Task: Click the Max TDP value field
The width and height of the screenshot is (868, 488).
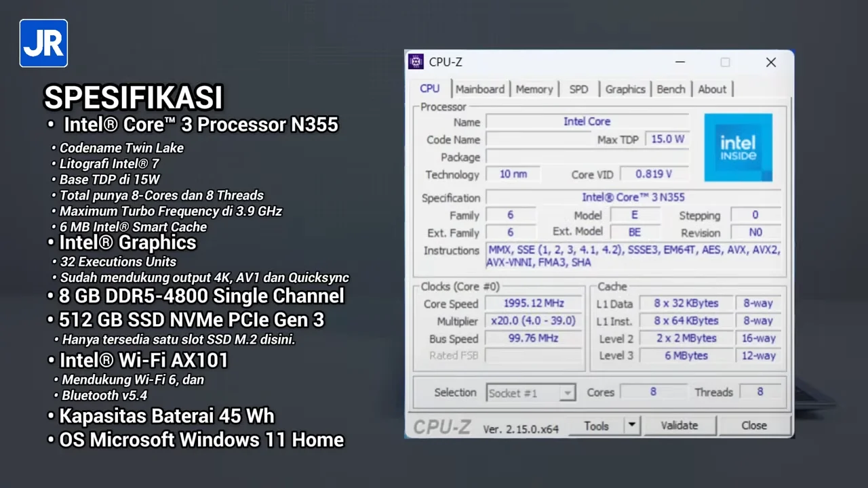Action: 667,139
